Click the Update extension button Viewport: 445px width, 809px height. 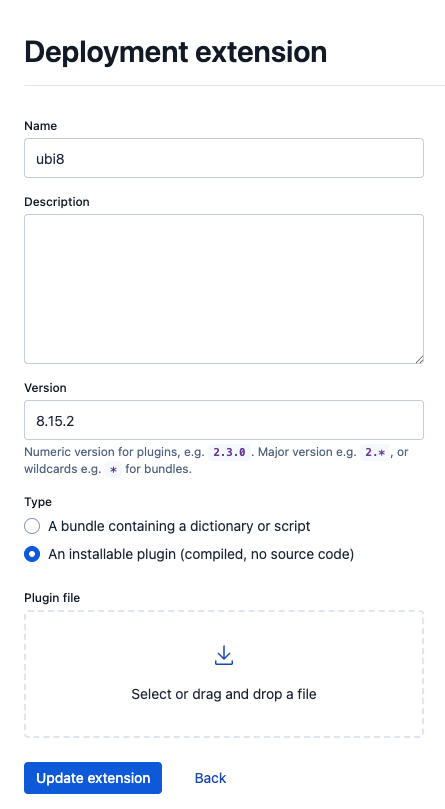coord(93,778)
